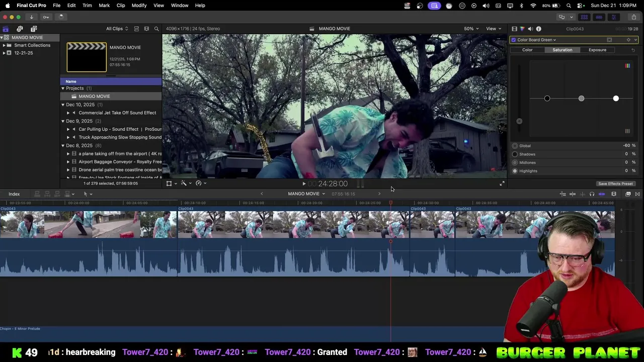
Task: Show the Libraries sidebar clapper icon
Action: (x=6, y=29)
